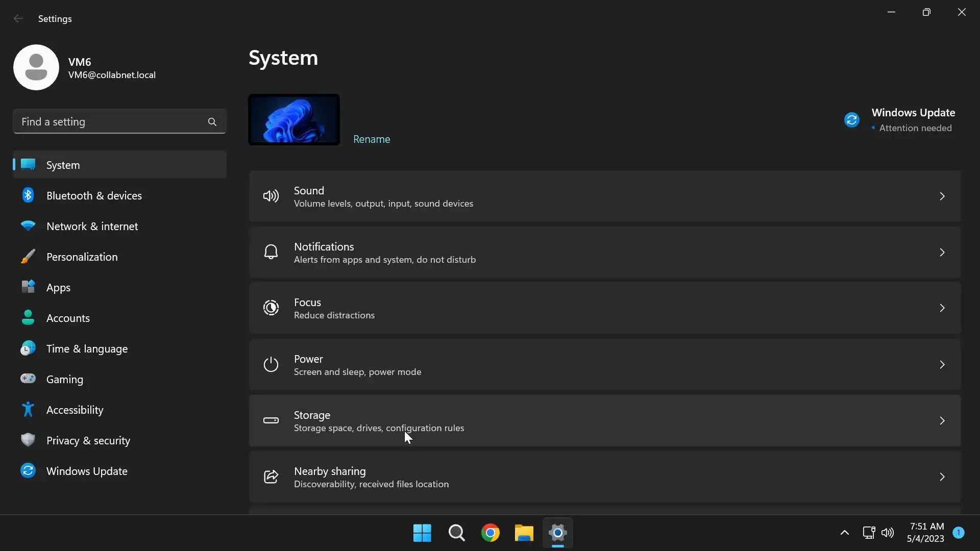This screenshot has height=551, width=980.
Task: Expand the Sound settings chevron
Action: point(942,196)
